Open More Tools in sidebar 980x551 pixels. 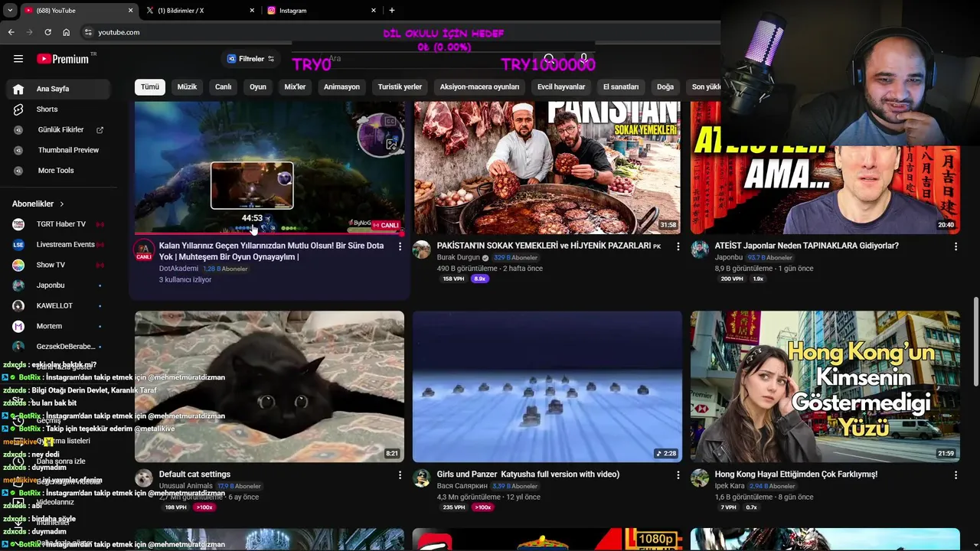click(x=60, y=171)
